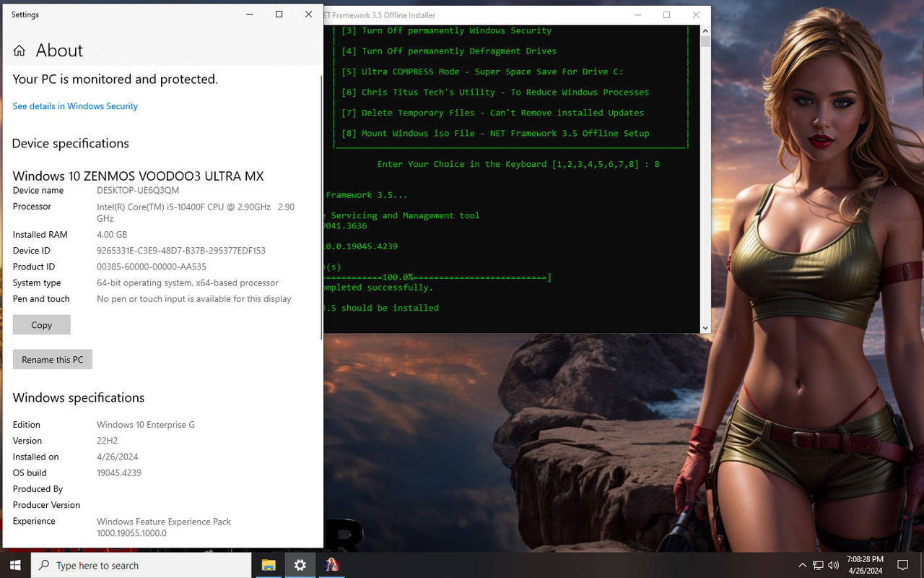Click option [7] Delete Temporary Files line
924x578 pixels.
coord(492,113)
